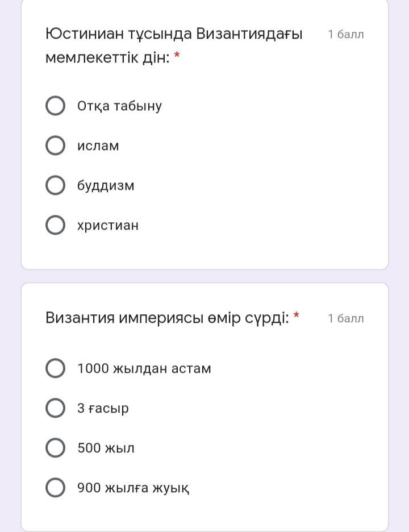Click the 'буддизм' answer label text
409x532 pixels.
106,186
